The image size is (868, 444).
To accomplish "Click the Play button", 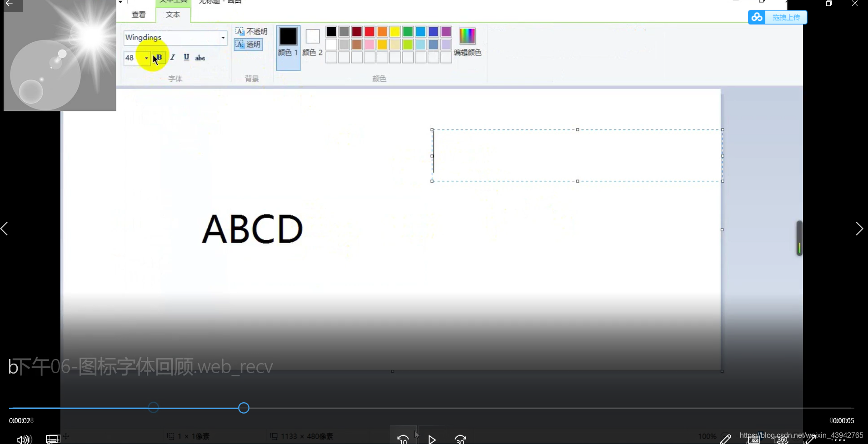I will 432,439.
